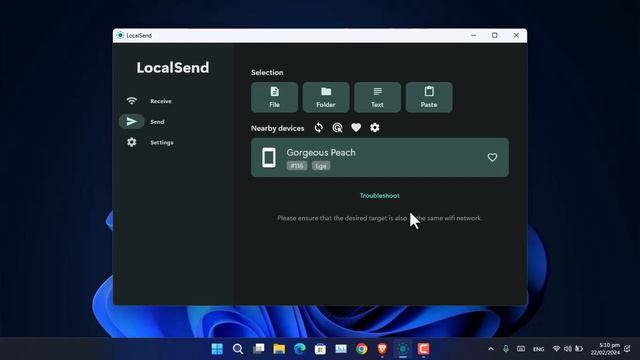Click the touch keyboard tray icon
The width and height of the screenshot is (640, 360).
(521, 349)
